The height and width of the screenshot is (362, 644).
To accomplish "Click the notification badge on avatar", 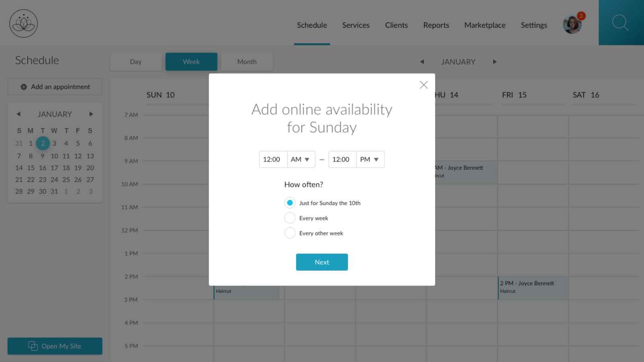I will click(x=581, y=16).
